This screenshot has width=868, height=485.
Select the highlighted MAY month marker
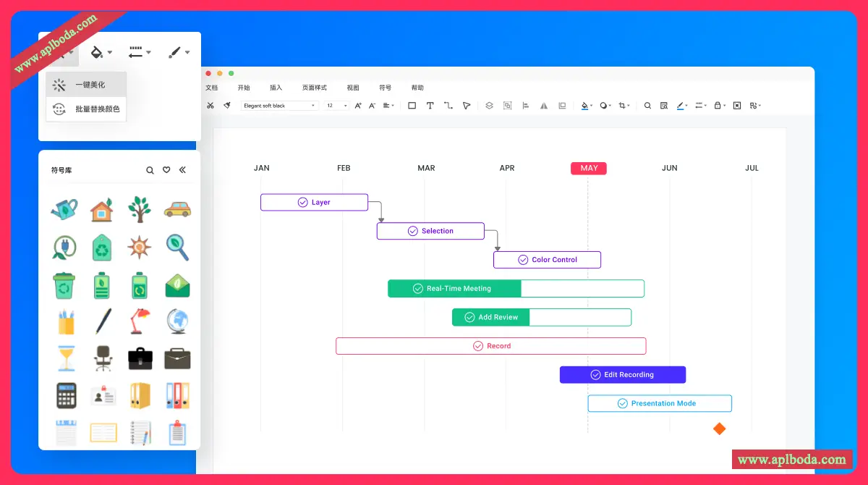pyautogui.click(x=589, y=168)
